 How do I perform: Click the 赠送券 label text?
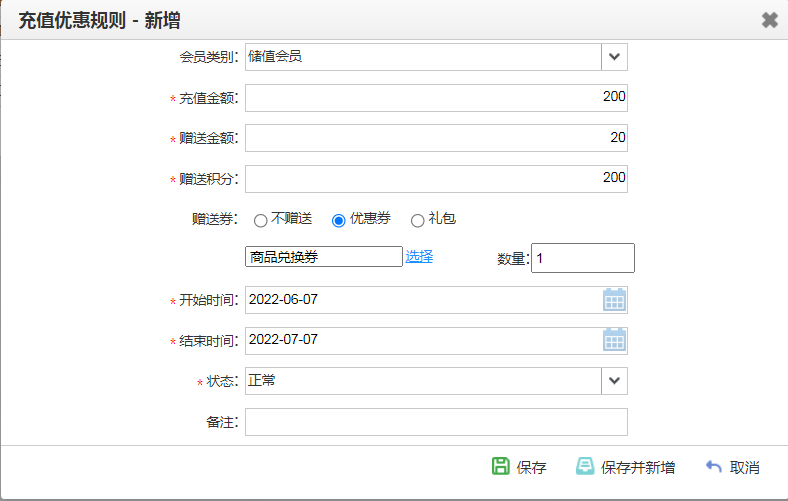(x=215, y=220)
